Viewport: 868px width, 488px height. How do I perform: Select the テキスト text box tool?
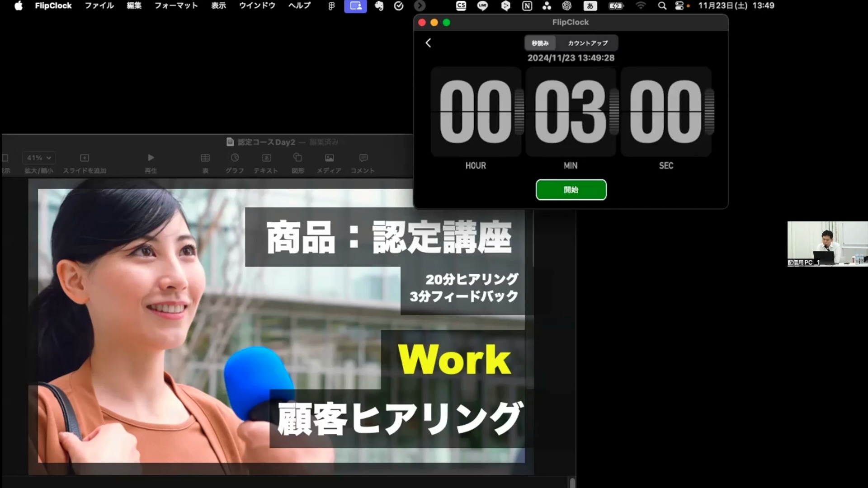tap(266, 158)
